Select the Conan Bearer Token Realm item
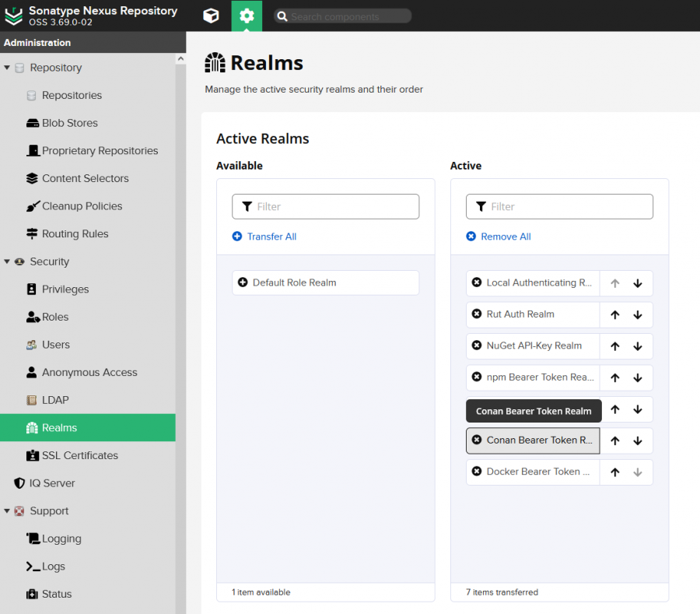Image resolution: width=700 pixels, height=614 pixels. (x=538, y=440)
